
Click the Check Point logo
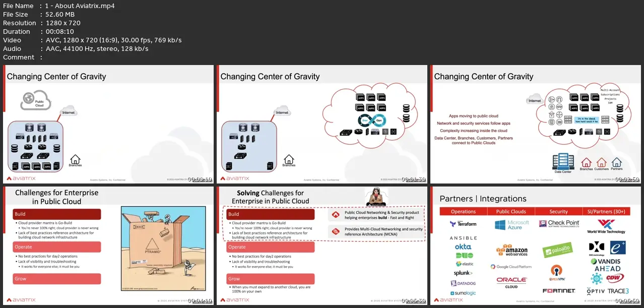pyautogui.click(x=559, y=223)
